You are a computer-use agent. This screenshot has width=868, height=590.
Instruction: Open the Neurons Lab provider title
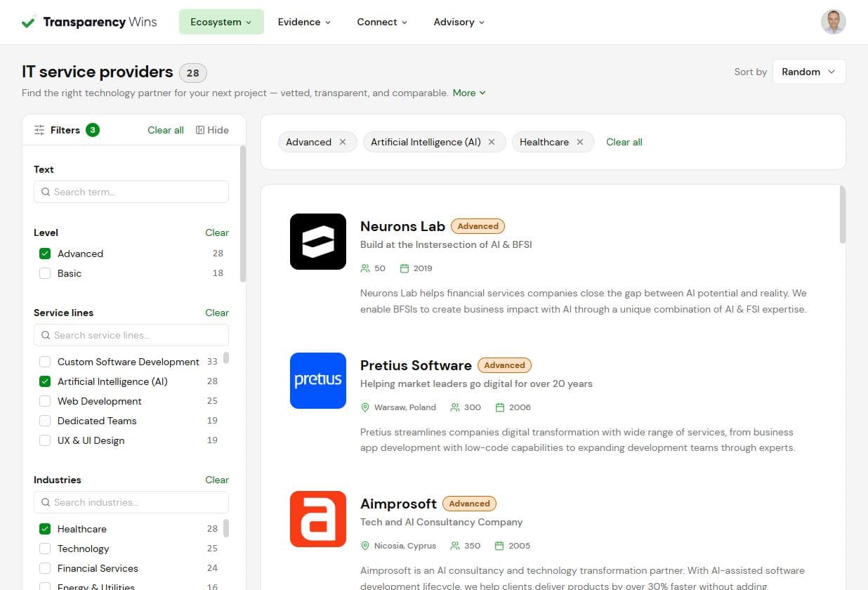(402, 226)
